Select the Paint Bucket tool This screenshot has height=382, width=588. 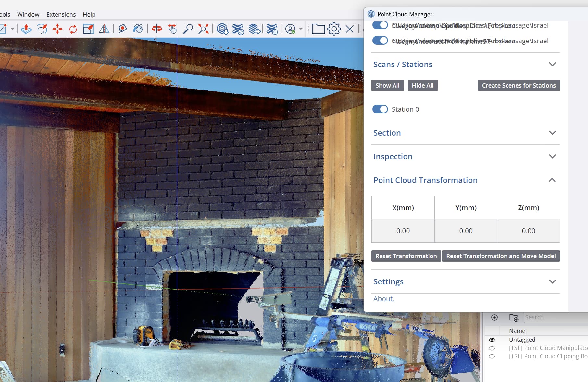pos(138,29)
